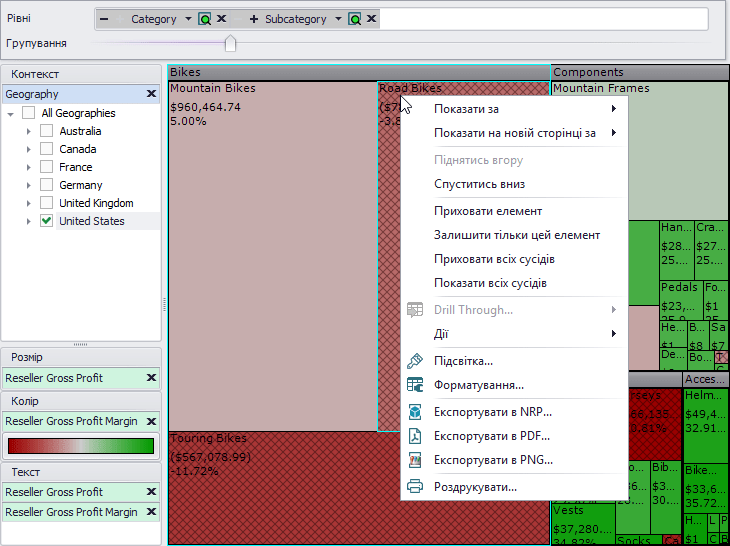Remove Reseller Gross Profit from Розмір

click(151, 377)
